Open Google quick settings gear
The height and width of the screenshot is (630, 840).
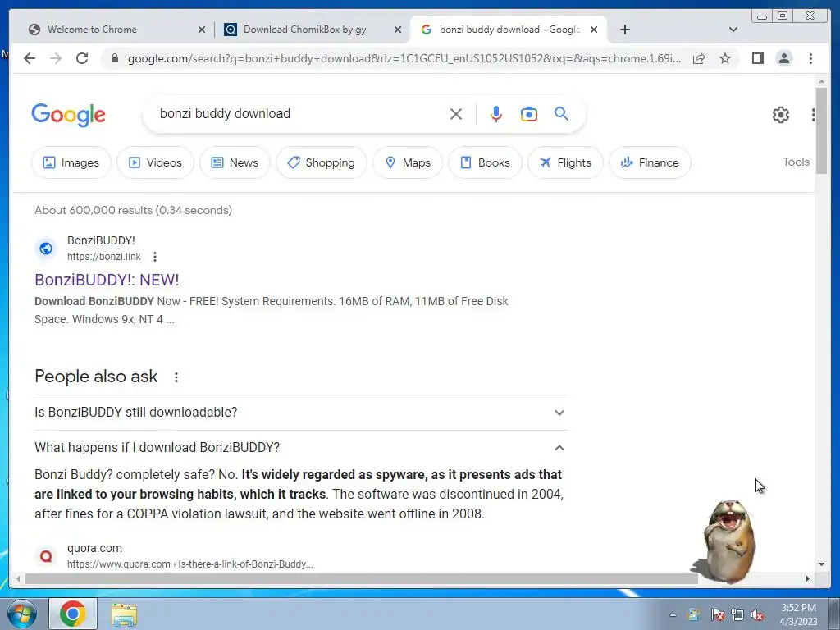click(781, 115)
